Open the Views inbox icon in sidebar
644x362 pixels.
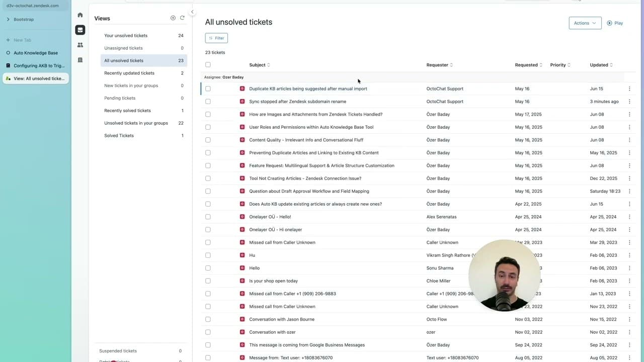point(80,30)
